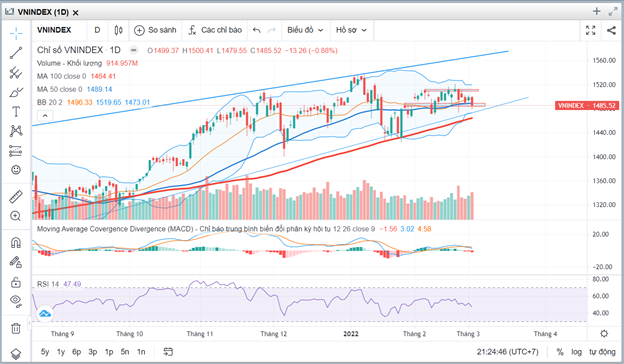Screen dimensions: 624x364
Task: Redo the chart action
Action: pyautogui.click(x=272, y=30)
